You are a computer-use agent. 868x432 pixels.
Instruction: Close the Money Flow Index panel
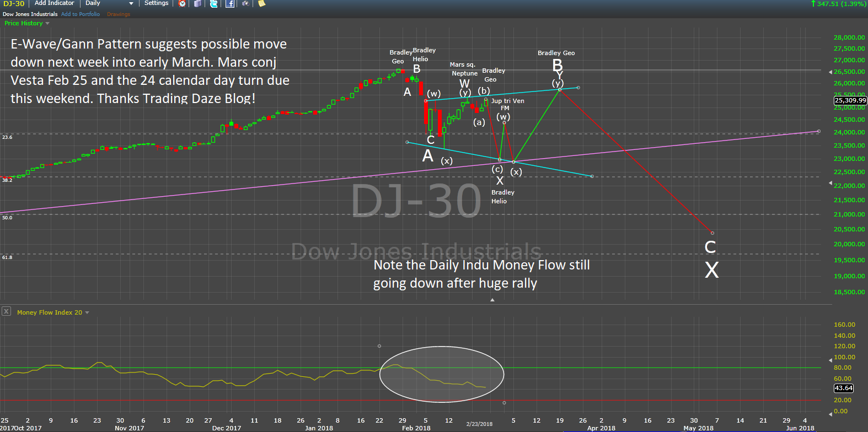[x=6, y=311]
